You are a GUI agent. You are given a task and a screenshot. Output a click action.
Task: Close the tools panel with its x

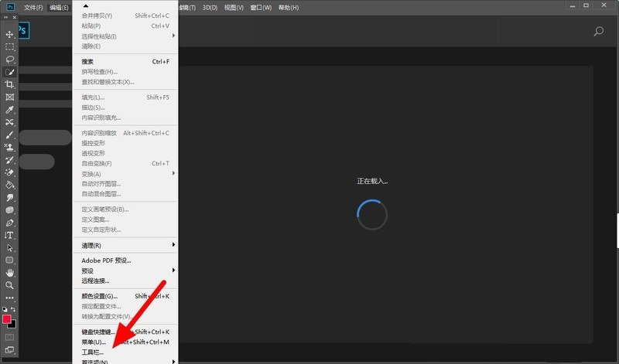pos(15,17)
